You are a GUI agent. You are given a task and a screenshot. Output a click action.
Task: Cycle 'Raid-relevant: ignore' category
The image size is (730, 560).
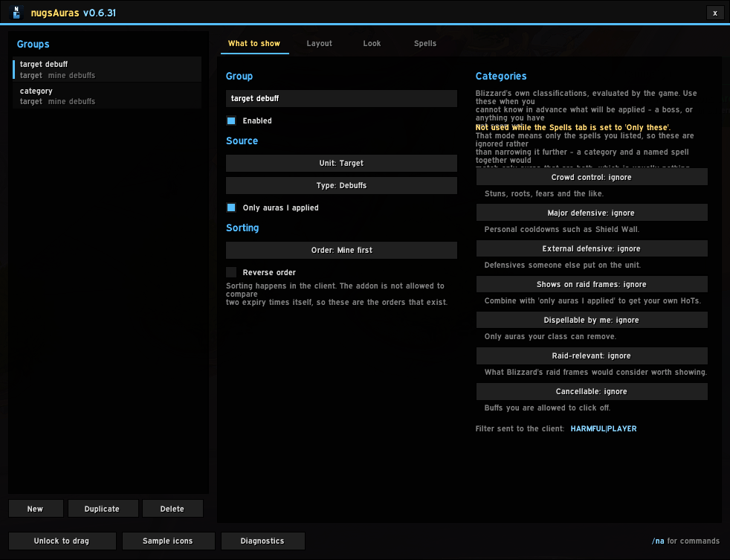592,356
